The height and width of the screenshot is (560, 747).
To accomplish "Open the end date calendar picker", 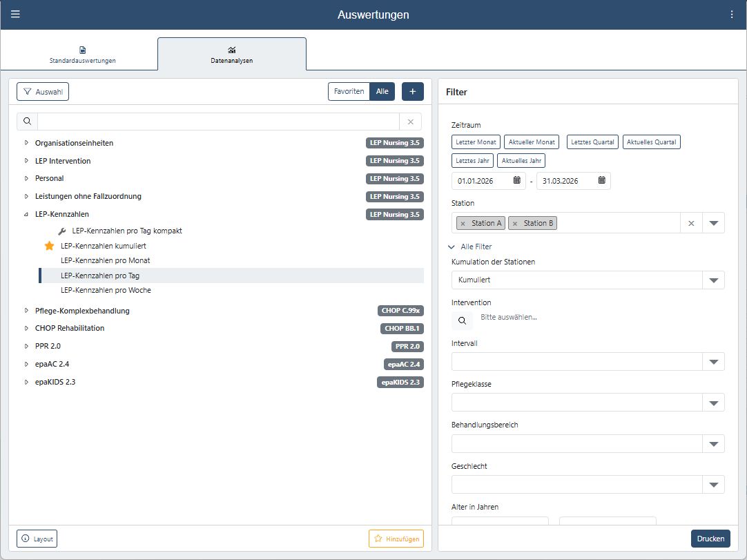I will 601,181.
